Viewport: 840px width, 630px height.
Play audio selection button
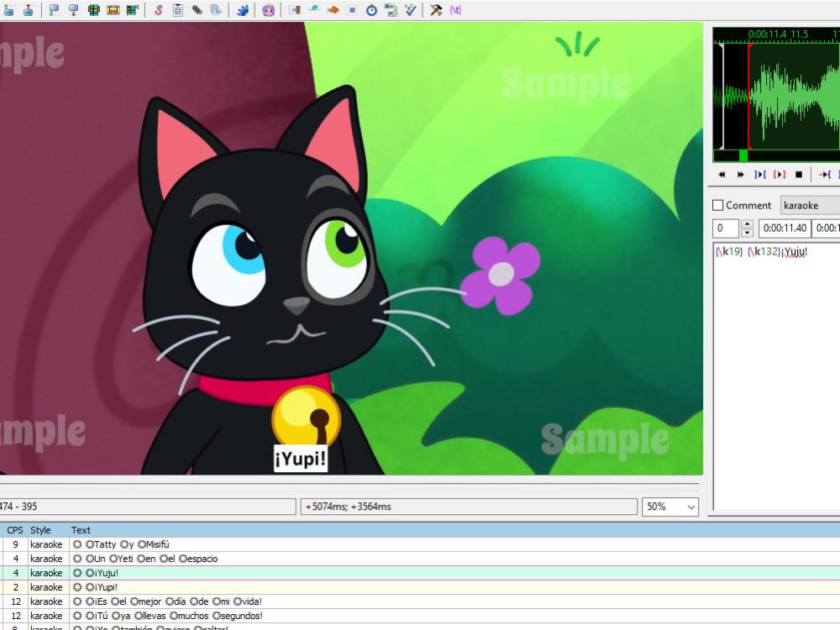coord(759,175)
